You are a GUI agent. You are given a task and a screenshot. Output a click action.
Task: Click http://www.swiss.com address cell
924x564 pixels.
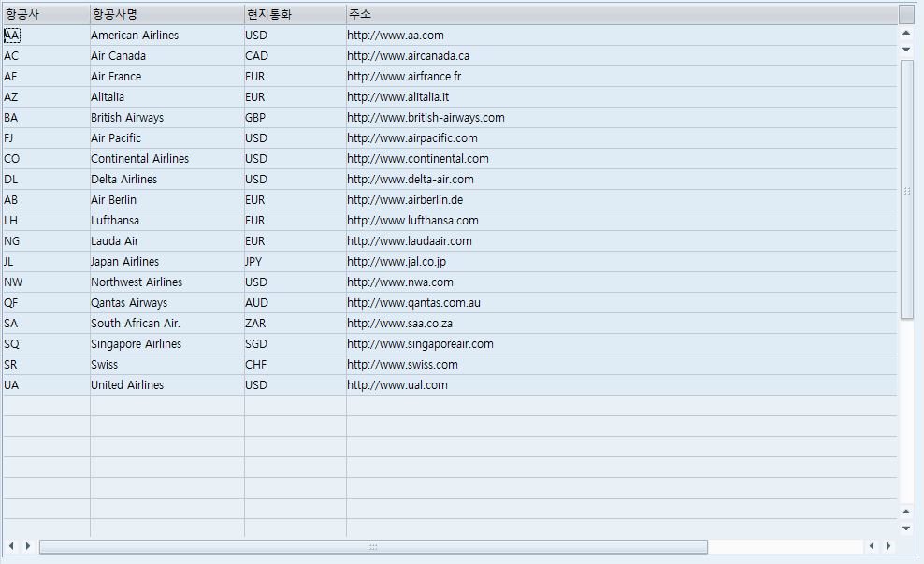pyautogui.click(x=622, y=366)
